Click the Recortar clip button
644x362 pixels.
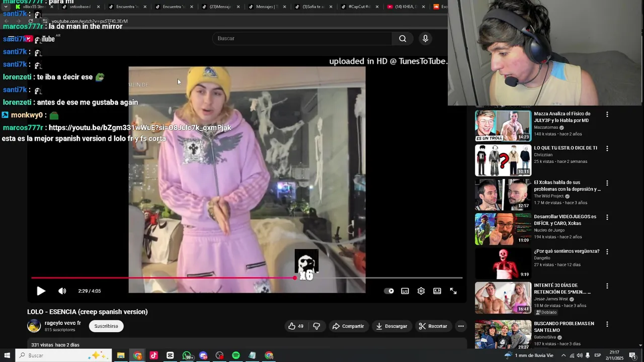[433, 326]
